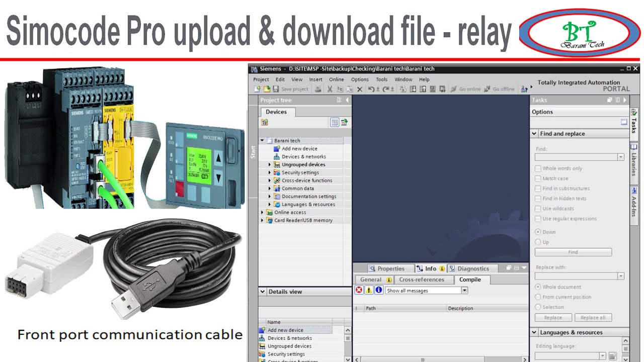Open the Options menu
Screen dimensions: 644x362
[360, 79]
